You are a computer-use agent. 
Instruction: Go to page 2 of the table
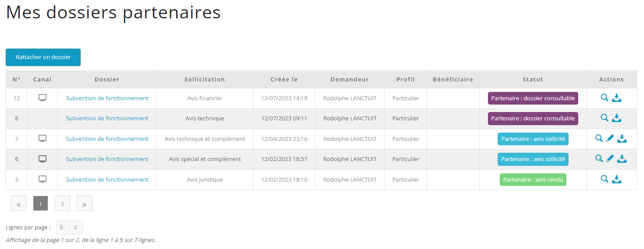pyautogui.click(x=62, y=203)
